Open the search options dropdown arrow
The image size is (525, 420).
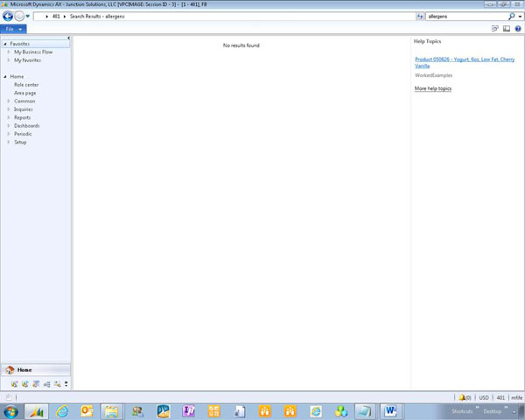tap(520, 17)
